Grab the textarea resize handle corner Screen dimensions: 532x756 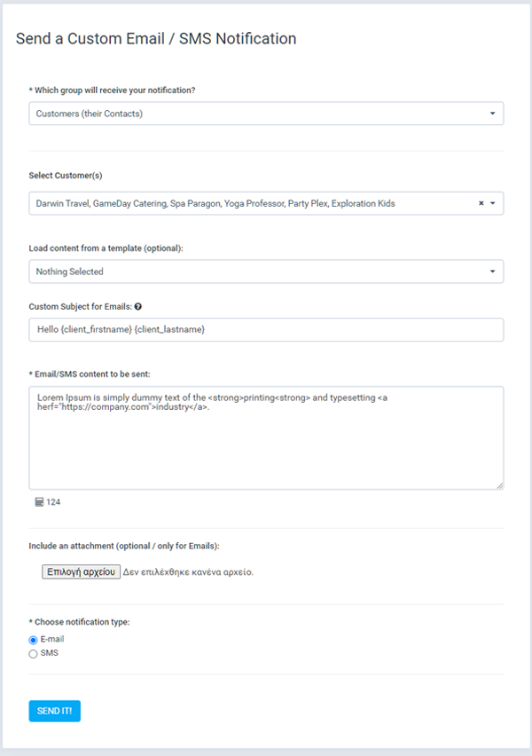point(500,485)
